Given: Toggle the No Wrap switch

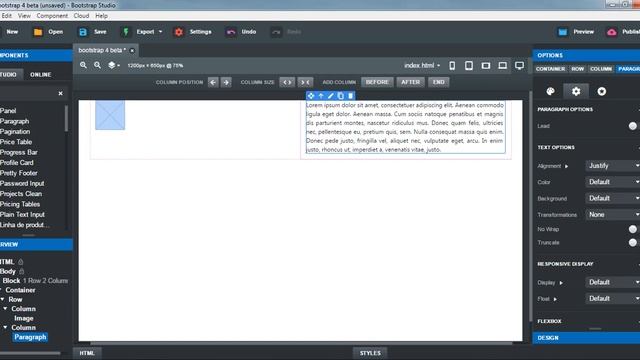Looking at the screenshot, I should point(633,229).
